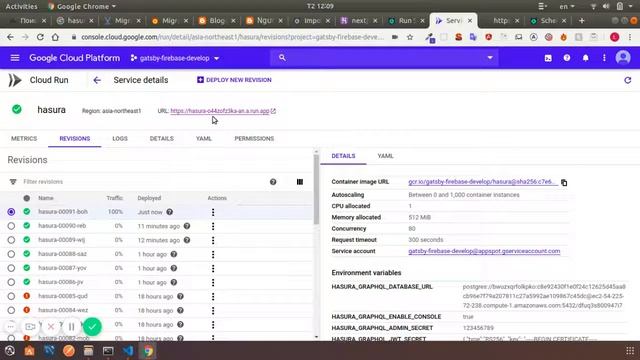Viewport: 640px width, 360px height.
Task: Open the revisions help question icon
Action: coord(273,182)
